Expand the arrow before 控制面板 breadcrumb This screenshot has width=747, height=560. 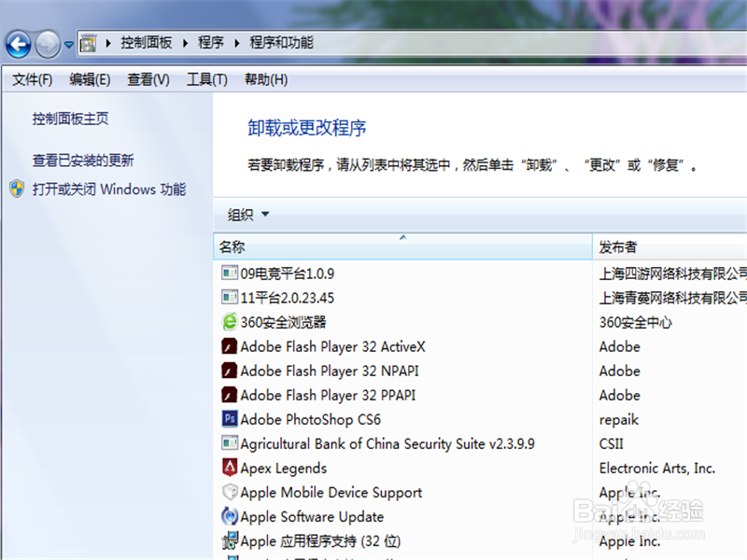click(108, 43)
